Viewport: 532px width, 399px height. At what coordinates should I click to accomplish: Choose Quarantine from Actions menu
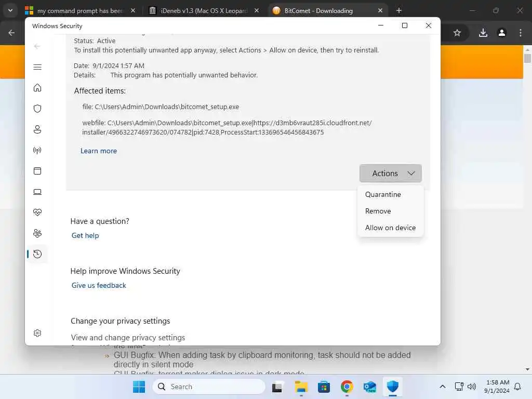383,194
